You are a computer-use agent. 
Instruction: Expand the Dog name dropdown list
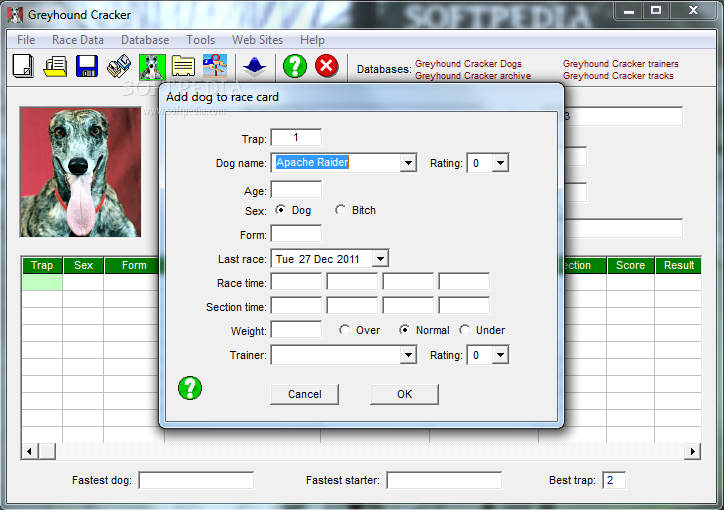pyautogui.click(x=408, y=163)
